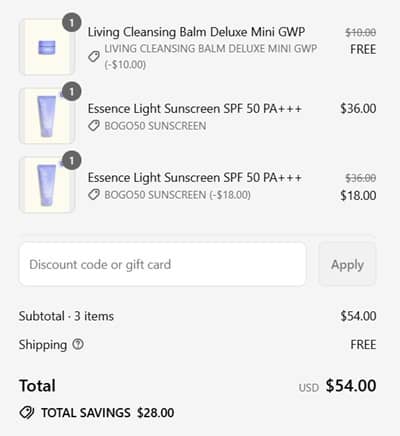This screenshot has width=400, height=436.
Task: Click the first Essence Light Sunscreen title
Action: click(x=195, y=108)
